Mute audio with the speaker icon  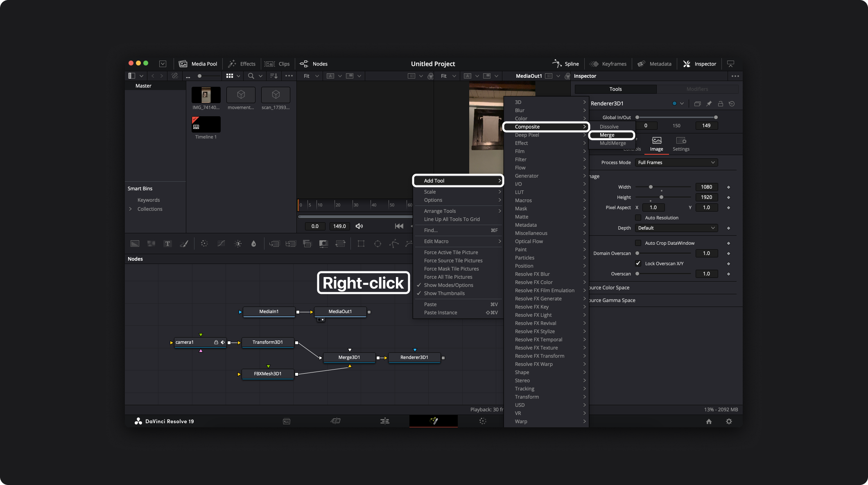point(359,226)
